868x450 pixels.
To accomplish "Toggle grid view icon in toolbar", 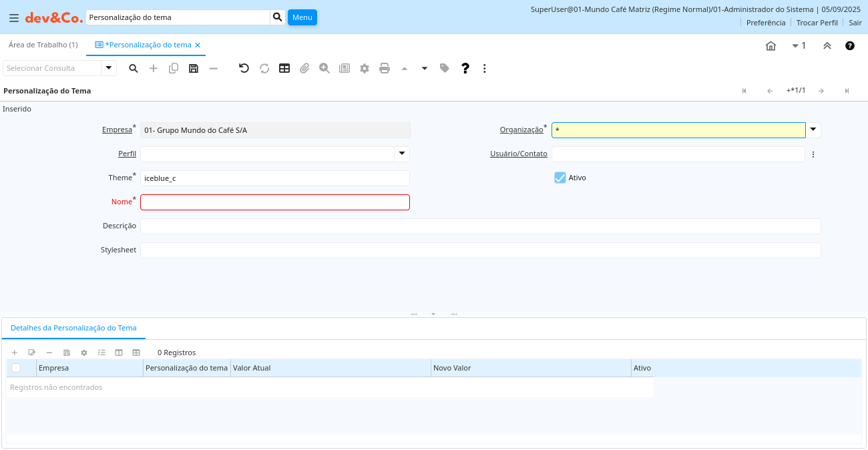I will tap(284, 68).
